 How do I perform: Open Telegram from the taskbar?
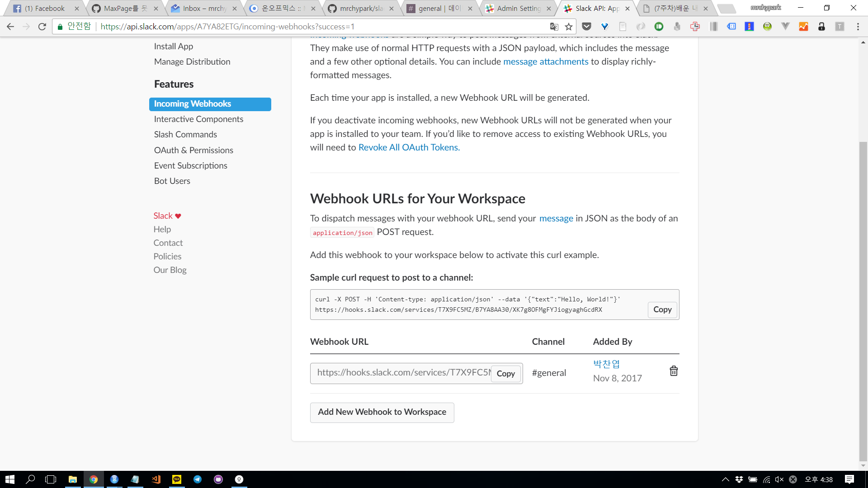coord(198,479)
